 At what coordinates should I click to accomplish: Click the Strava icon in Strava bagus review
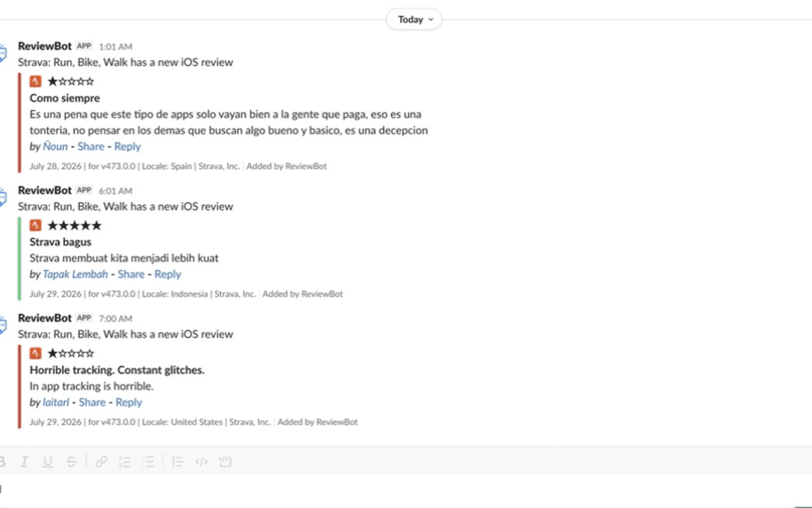click(x=36, y=225)
